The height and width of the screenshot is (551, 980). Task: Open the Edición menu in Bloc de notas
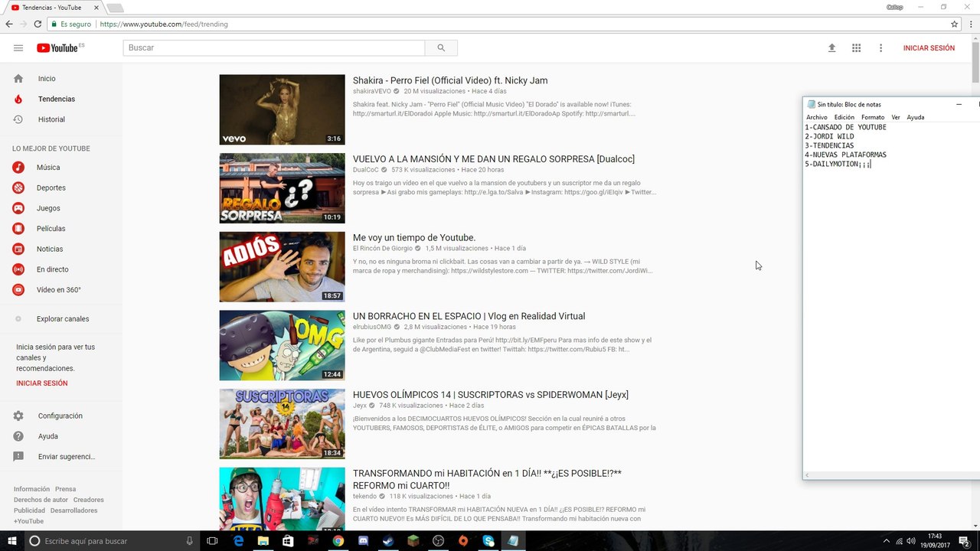pos(844,117)
